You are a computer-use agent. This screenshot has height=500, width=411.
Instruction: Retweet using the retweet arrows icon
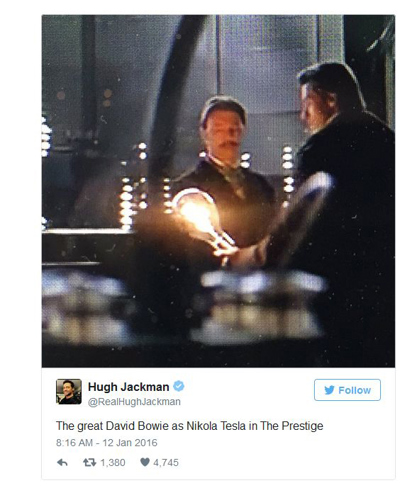89,462
